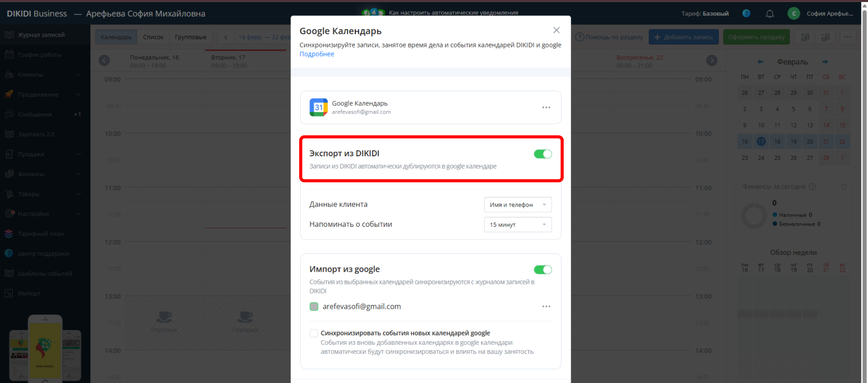Go to next week with right arrow
This screenshot has height=383, width=868.
(x=711, y=61)
